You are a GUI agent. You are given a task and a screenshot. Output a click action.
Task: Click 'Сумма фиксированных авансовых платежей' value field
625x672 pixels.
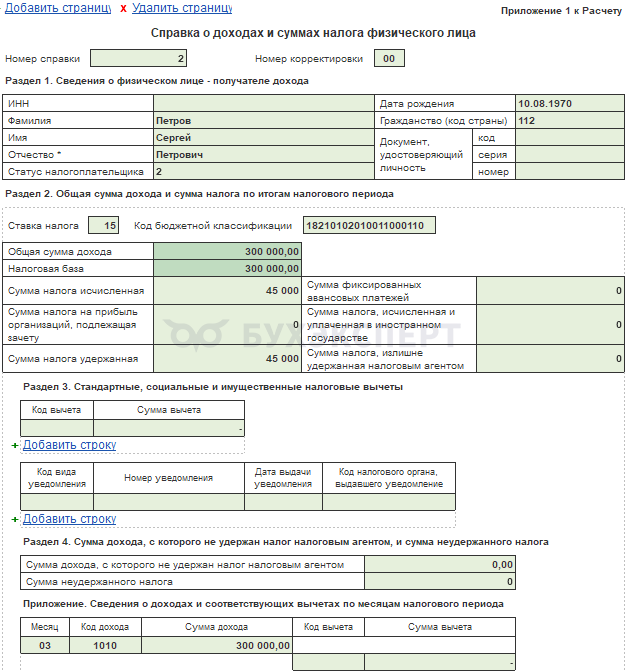pos(550,290)
